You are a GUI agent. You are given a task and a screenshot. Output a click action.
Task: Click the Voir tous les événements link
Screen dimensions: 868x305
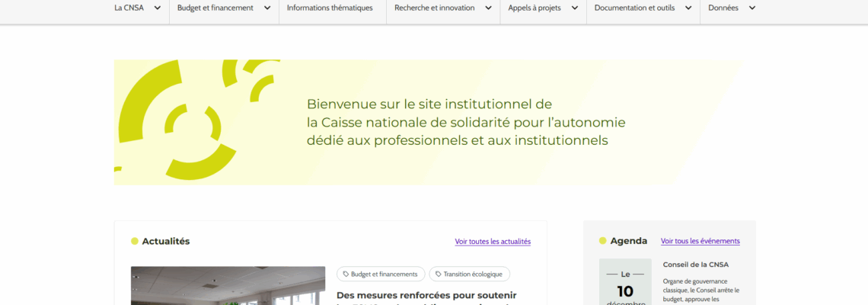pos(700,241)
